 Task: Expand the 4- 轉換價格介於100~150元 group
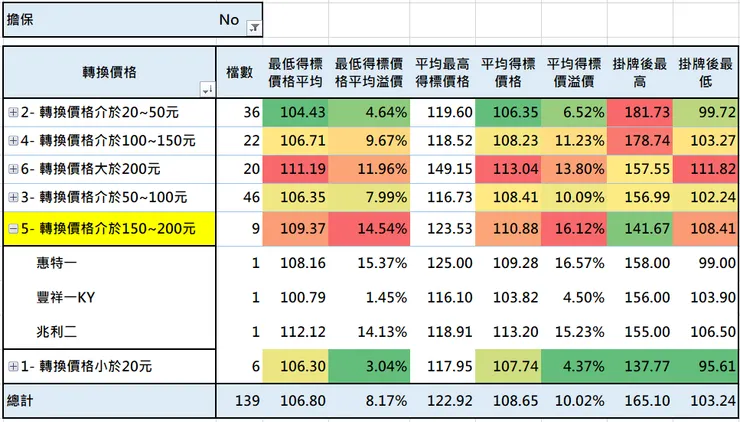pos(13,140)
